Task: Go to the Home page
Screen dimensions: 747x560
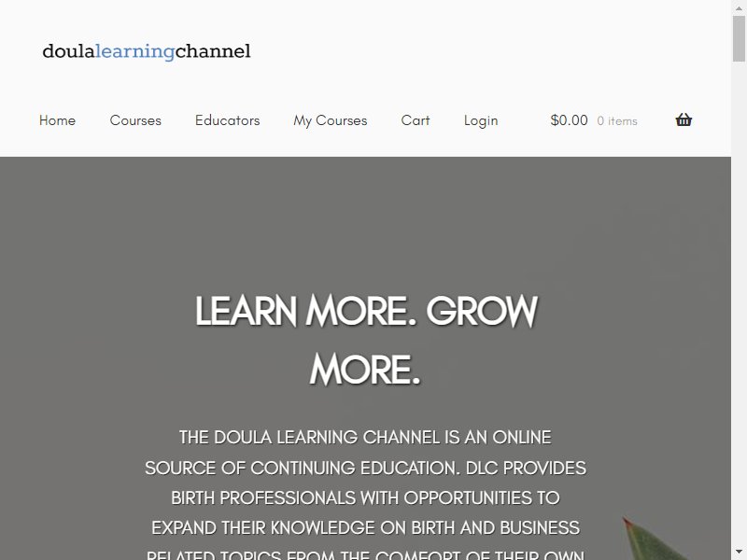Action: 57,120
